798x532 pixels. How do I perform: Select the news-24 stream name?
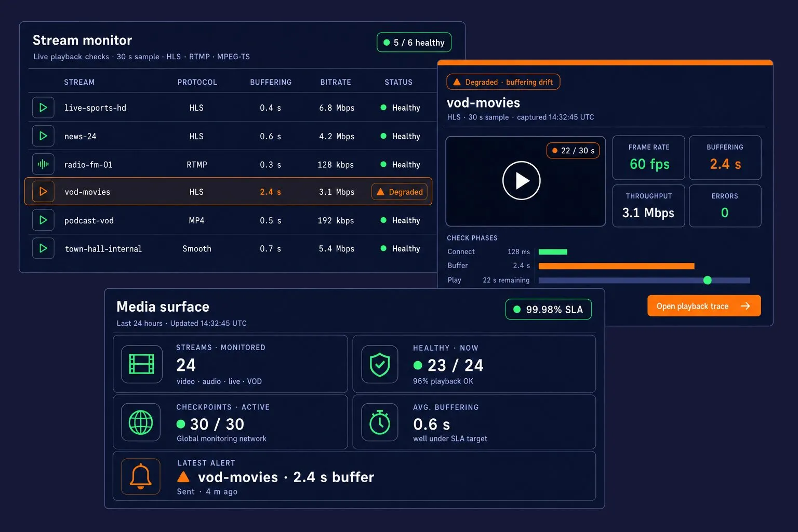click(x=80, y=137)
